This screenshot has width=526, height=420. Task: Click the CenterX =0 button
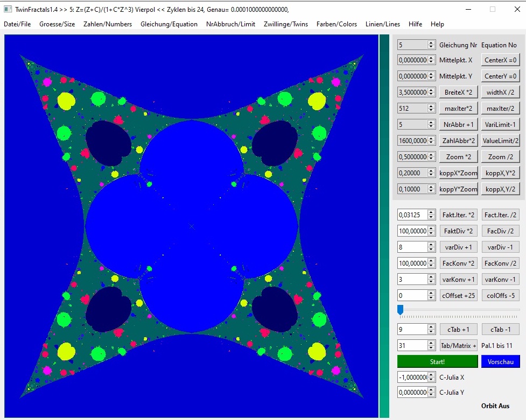(x=501, y=60)
